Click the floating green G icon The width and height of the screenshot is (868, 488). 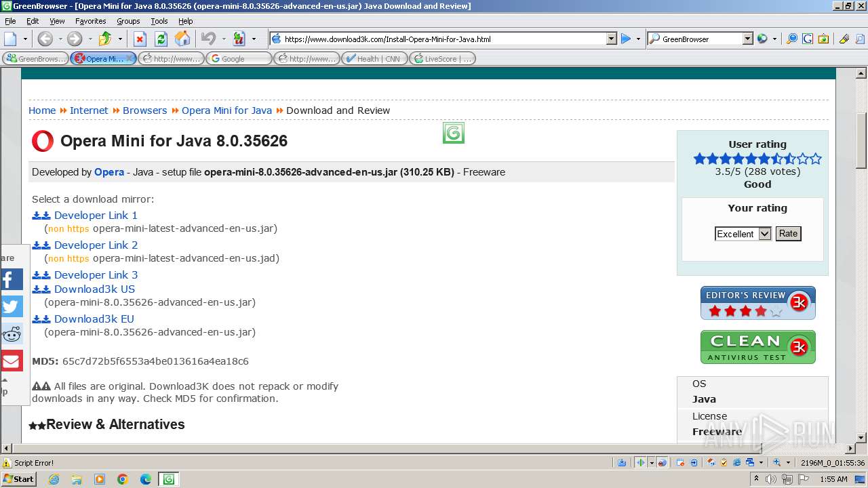coord(454,133)
